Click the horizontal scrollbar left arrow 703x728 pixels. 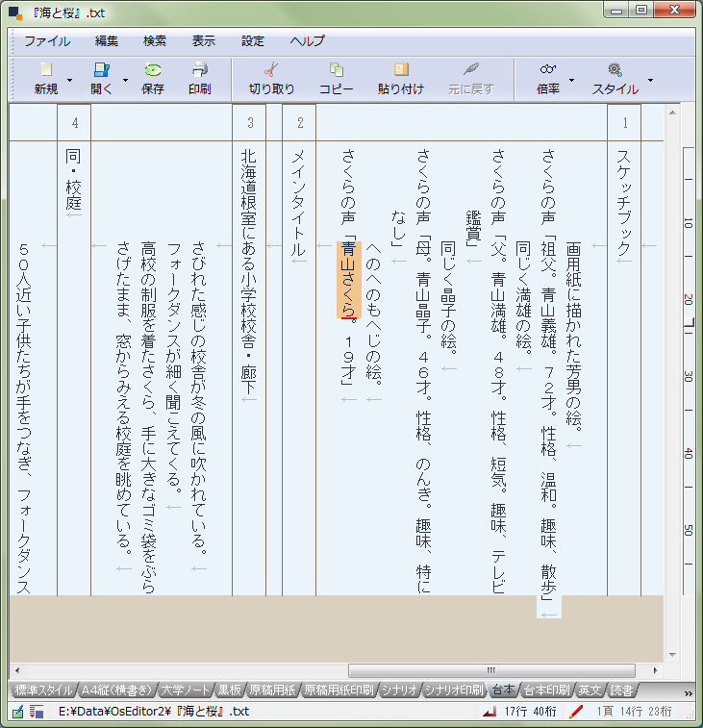(17, 670)
